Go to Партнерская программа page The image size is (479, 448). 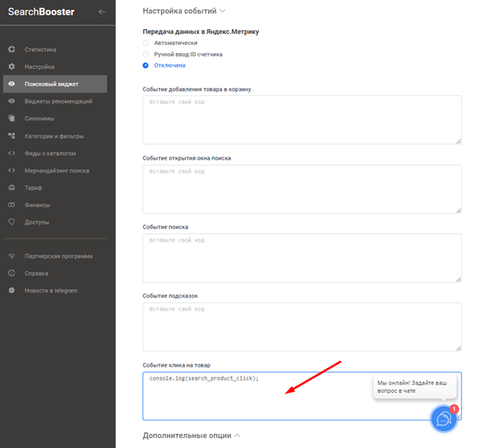(58, 256)
